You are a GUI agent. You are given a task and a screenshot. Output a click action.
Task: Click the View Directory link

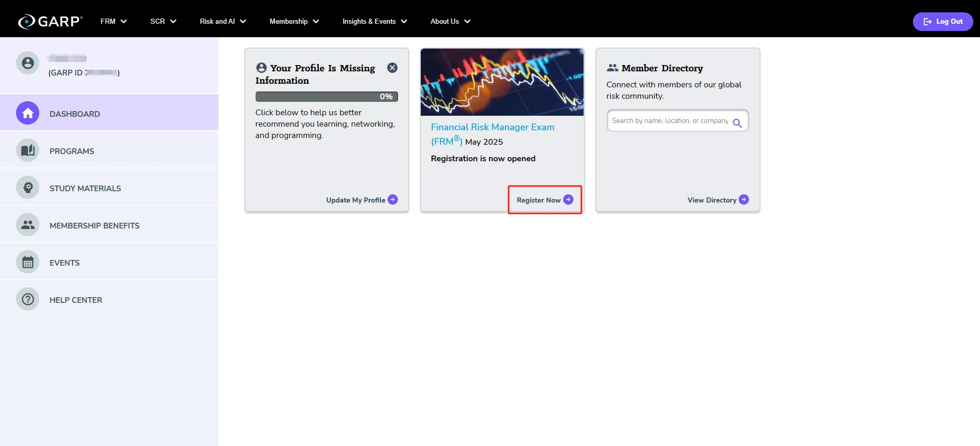point(712,200)
